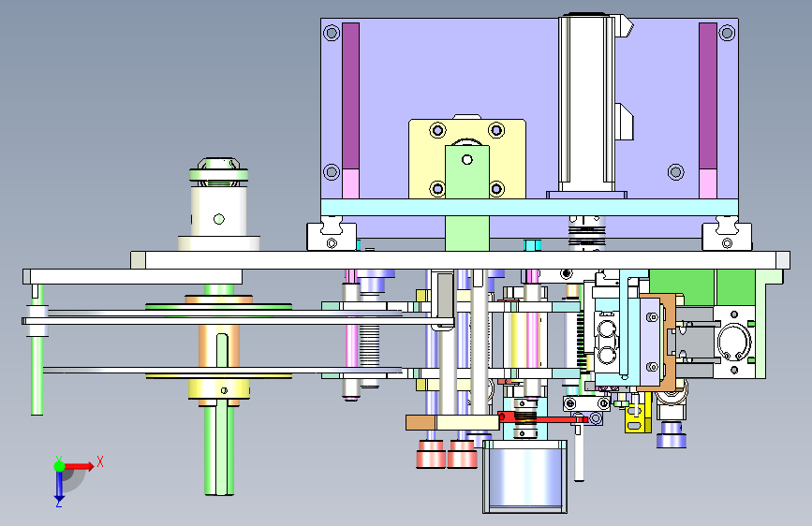Select the top-left screw of the lavender plate
The height and width of the screenshot is (526, 812).
(x=332, y=33)
